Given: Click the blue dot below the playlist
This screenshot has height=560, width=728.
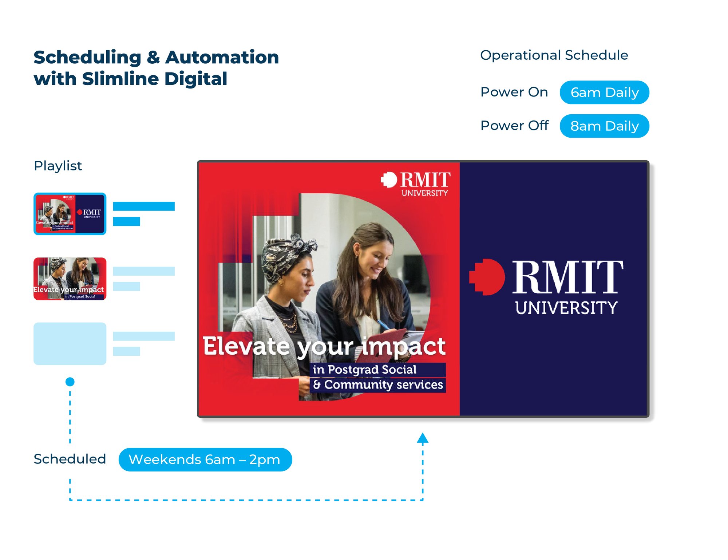Looking at the screenshot, I should point(70,382).
